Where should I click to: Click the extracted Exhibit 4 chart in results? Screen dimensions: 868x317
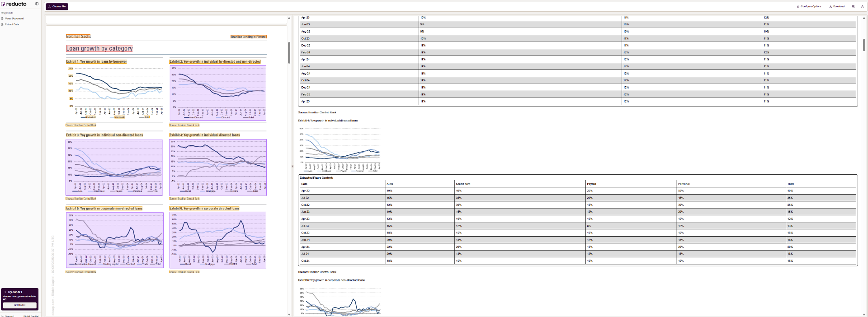pos(340,149)
